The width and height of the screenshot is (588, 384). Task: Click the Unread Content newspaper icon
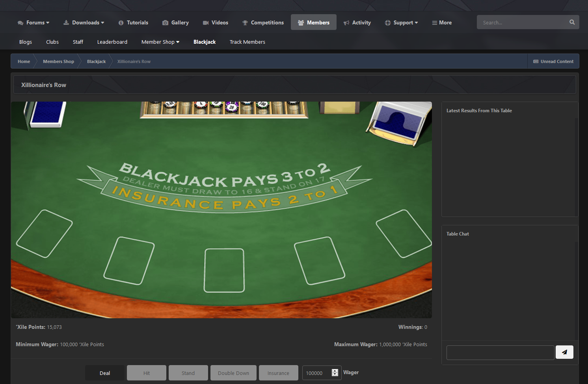536,61
